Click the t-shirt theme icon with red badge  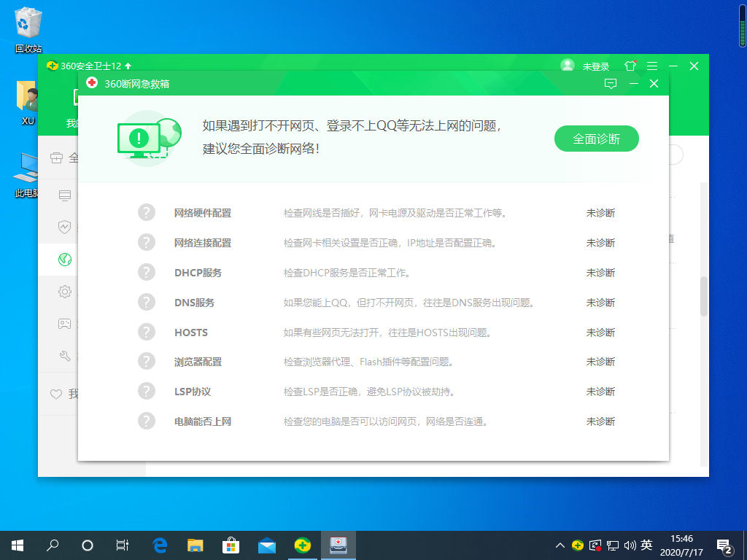(x=630, y=66)
